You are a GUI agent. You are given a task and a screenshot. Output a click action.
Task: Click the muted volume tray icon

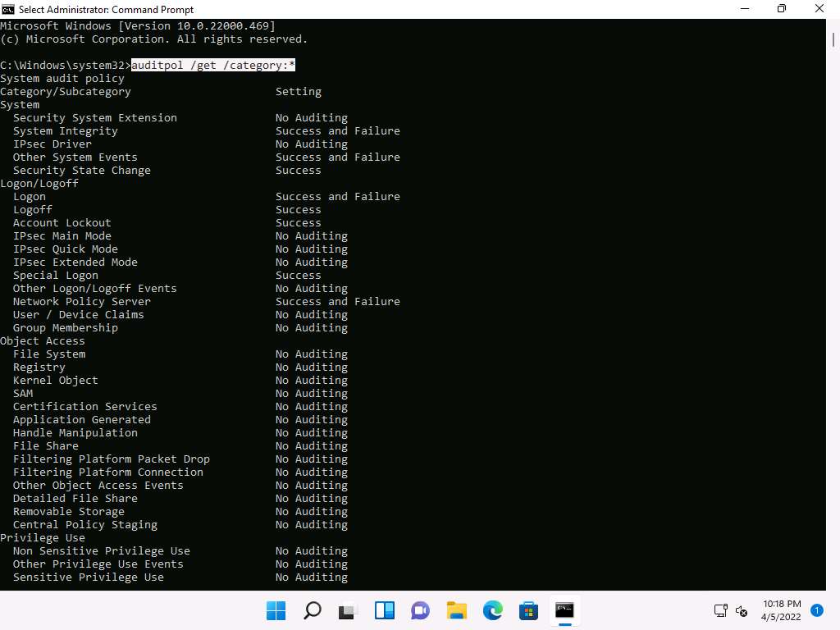pos(742,610)
